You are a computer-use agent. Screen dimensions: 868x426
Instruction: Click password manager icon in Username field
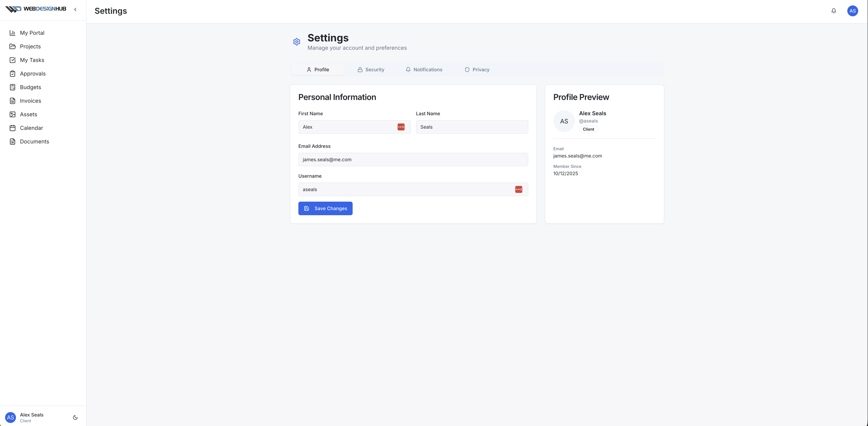(518, 189)
